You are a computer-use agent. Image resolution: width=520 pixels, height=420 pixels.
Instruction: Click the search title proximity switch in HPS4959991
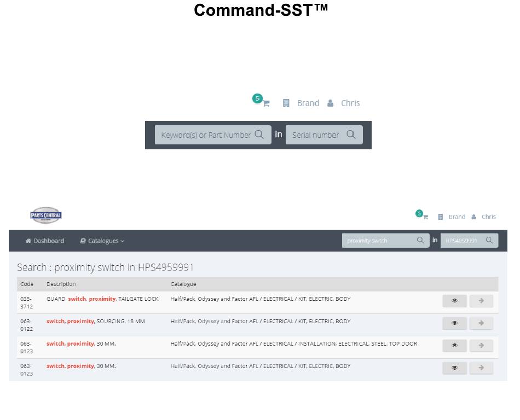[x=124, y=267]
